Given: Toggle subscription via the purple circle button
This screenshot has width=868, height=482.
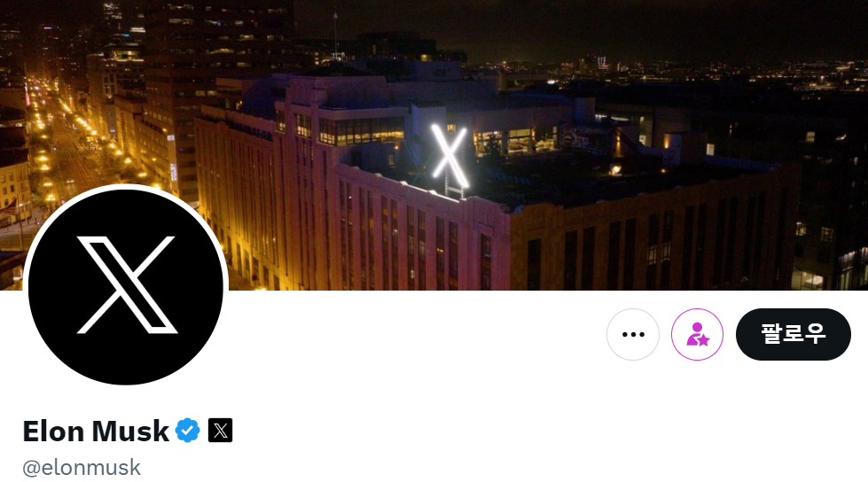Looking at the screenshot, I should (x=697, y=334).
